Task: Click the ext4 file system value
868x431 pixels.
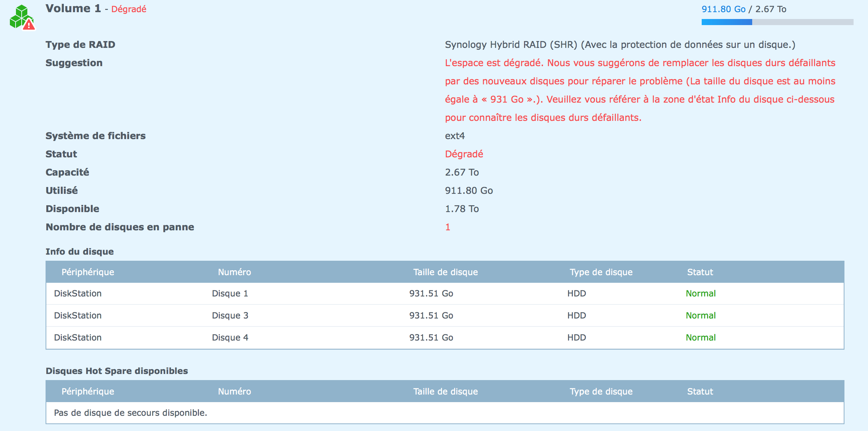Action: point(455,136)
